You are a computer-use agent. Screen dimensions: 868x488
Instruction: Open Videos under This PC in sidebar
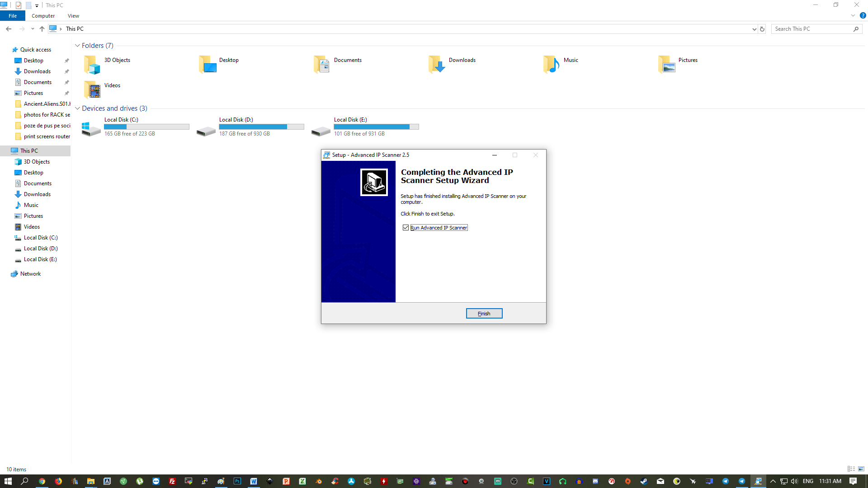tap(32, 227)
